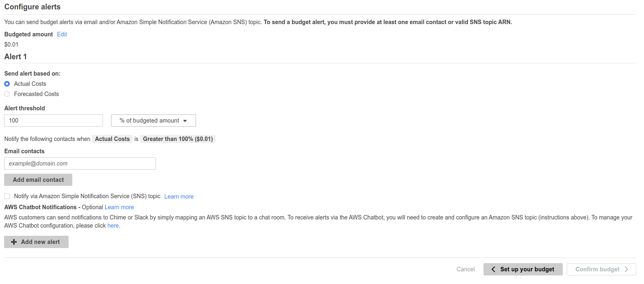Click the Email contacts input field
644x284 pixels.
click(80, 163)
